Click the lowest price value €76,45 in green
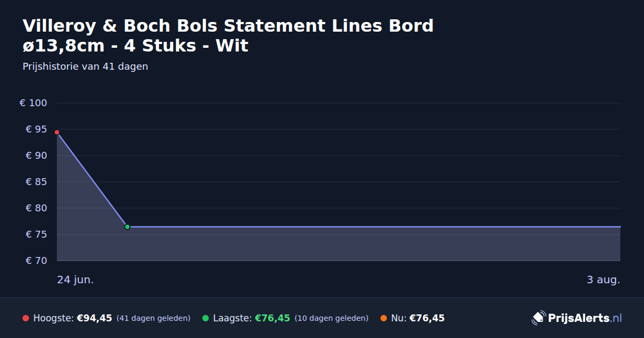 click(273, 318)
